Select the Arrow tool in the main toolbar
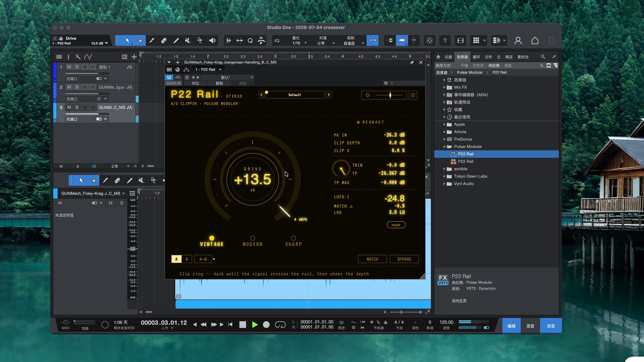Screen dimensions: 644x362 pos(127,41)
